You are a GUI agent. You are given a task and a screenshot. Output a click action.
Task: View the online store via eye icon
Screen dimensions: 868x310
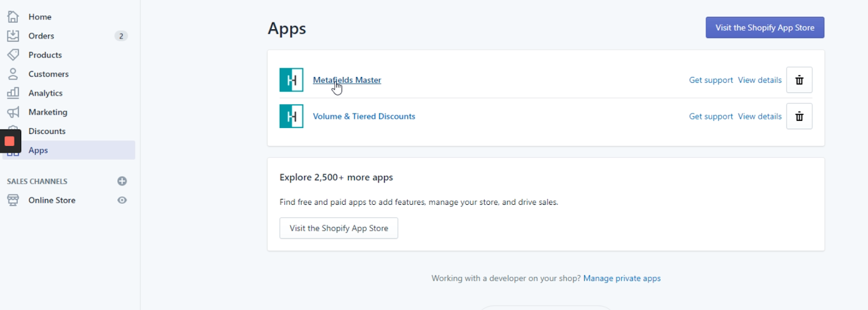tap(122, 200)
